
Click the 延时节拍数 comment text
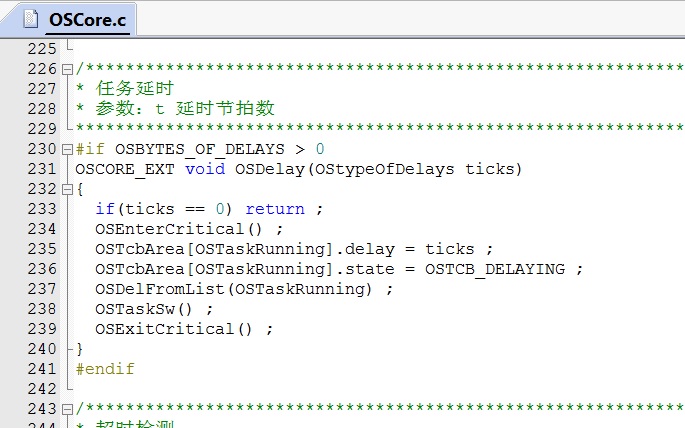225,108
